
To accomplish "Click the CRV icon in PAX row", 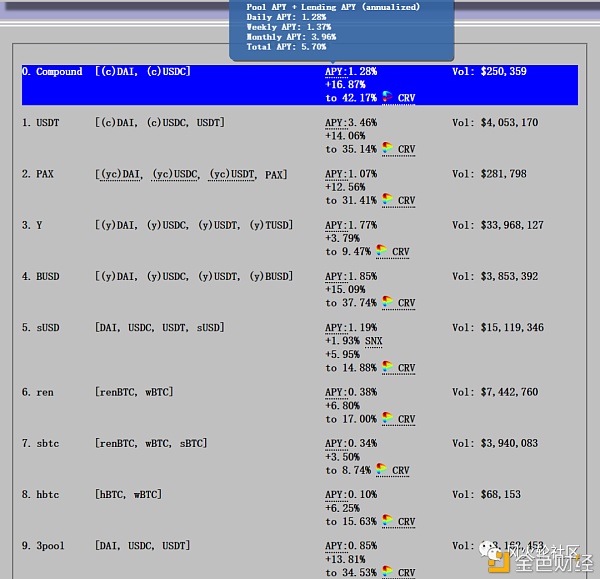I will [387, 199].
